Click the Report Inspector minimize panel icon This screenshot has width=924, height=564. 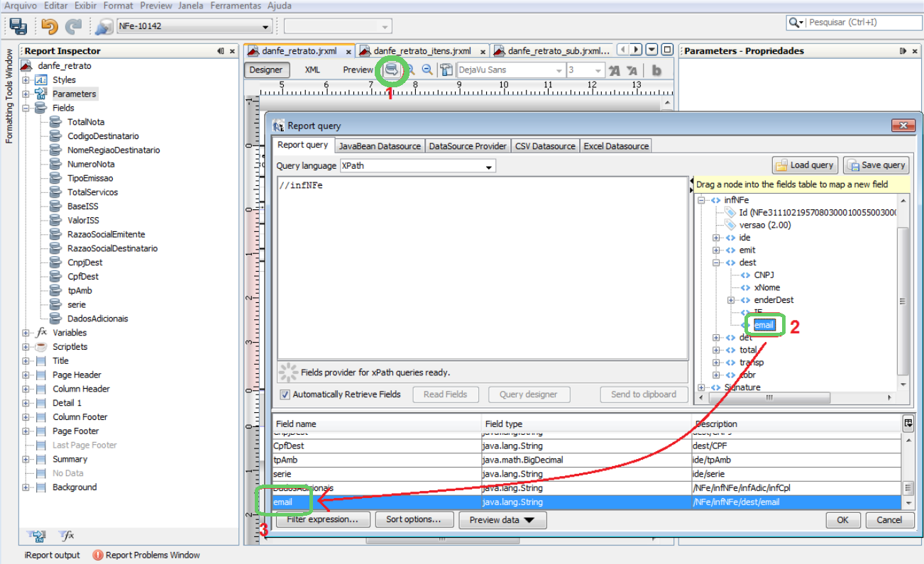click(221, 51)
